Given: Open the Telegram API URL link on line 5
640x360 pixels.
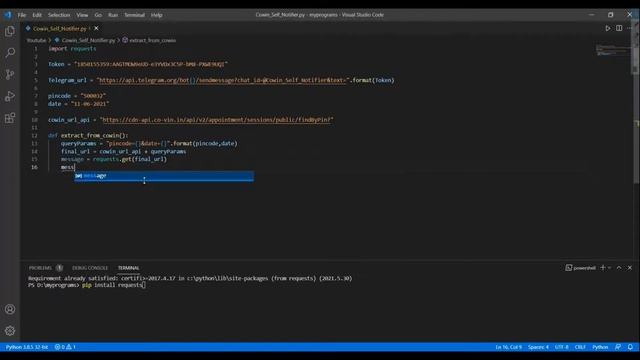Looking at the screenshot, I should [223, 80].
